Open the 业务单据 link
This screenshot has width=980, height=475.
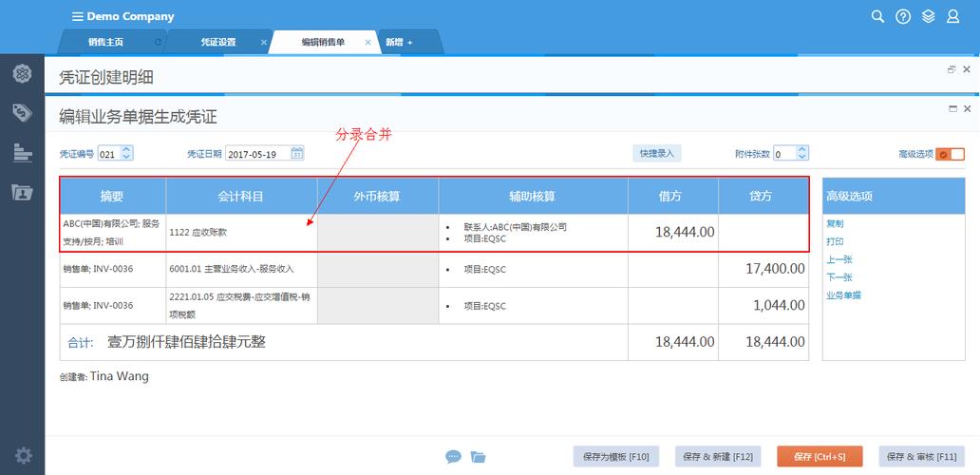click(844, 295)
